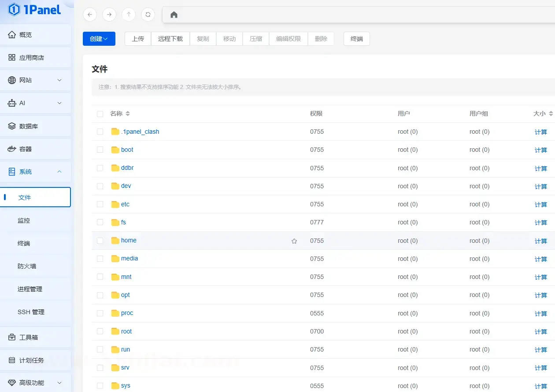
Task: Click the back navigation arrow icon
Action: (x=90, y=15)
